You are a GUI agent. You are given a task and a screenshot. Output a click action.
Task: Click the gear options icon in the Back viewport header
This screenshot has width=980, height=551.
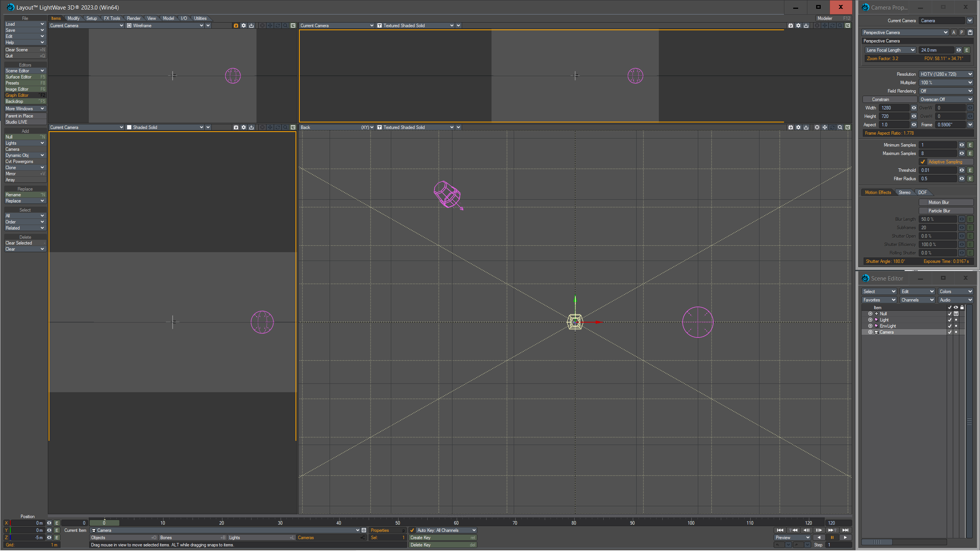point(798,127)
